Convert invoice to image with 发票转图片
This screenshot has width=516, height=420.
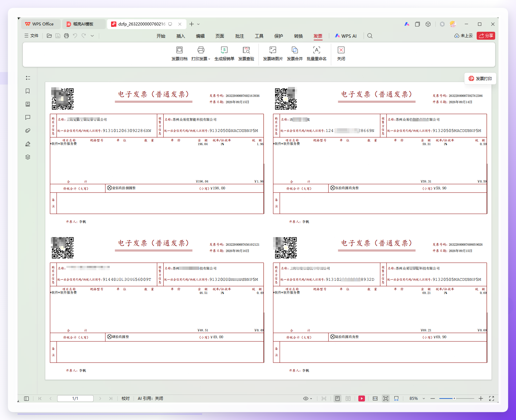pyautogui.click(x=273, y=54)
